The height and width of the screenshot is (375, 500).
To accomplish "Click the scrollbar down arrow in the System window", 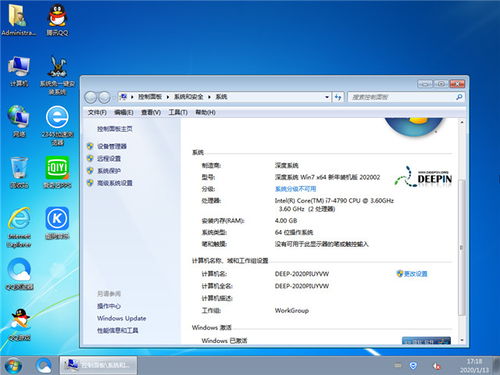I will point(462,340).
